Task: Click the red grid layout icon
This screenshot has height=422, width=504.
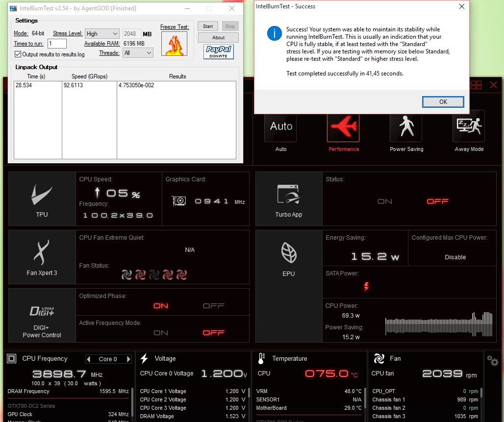Action: coord(476,85)
